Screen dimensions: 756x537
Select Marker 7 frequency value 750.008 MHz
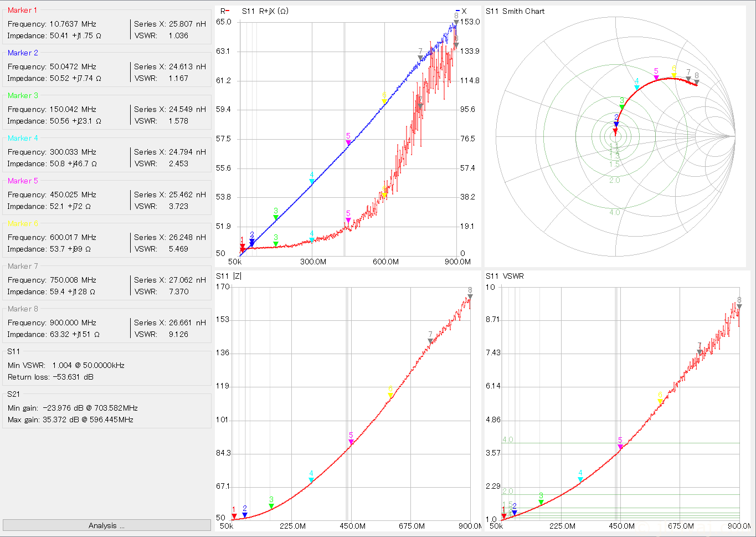click(x=73, y=280)
